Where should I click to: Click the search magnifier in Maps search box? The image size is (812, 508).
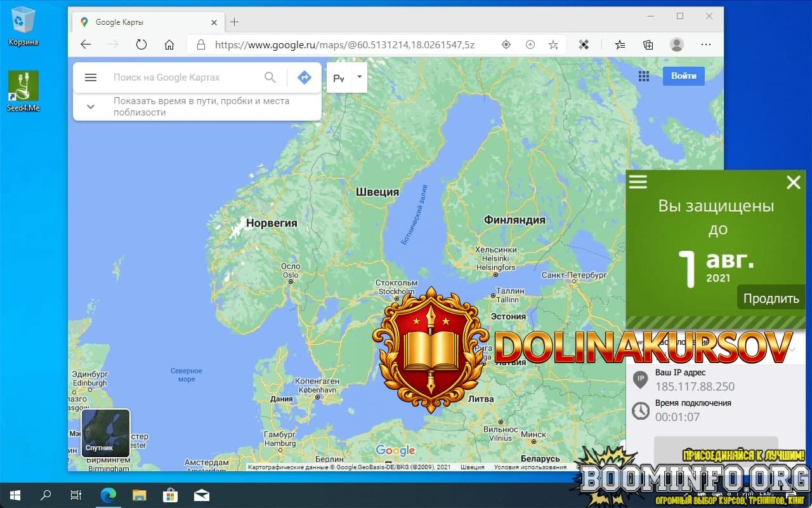(x=270, y=77)
